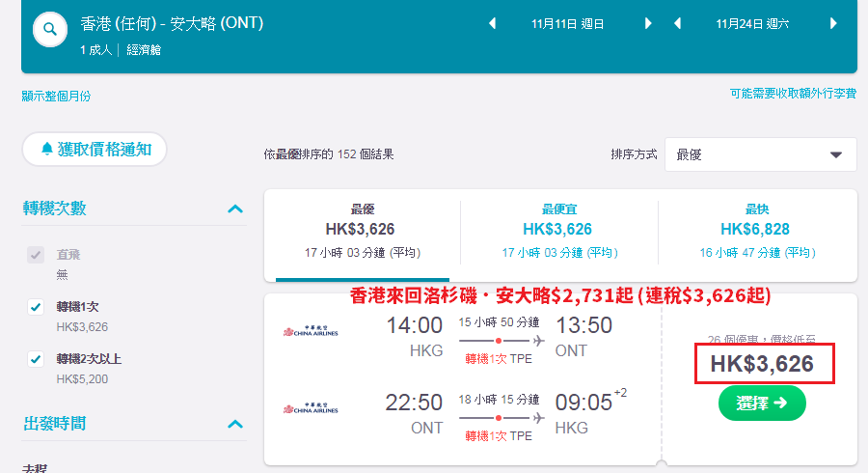
Task: Switch to the 最便宜 tab
Action: (559, 233)
